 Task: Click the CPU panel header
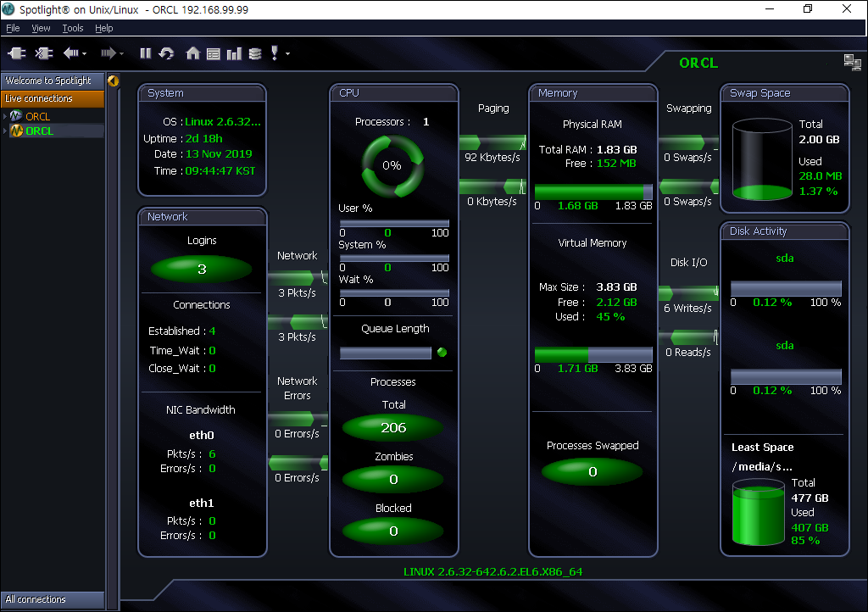[x=393, y=93]
